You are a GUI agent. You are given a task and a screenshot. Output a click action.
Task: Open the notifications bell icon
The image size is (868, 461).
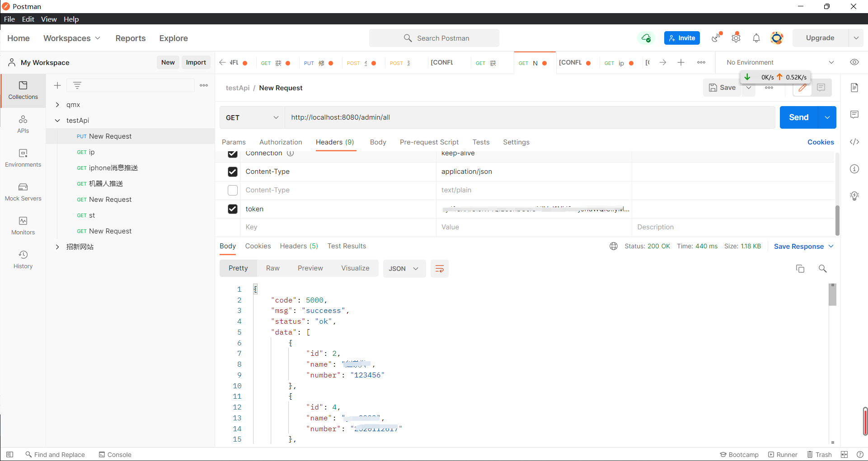point(756,38)
